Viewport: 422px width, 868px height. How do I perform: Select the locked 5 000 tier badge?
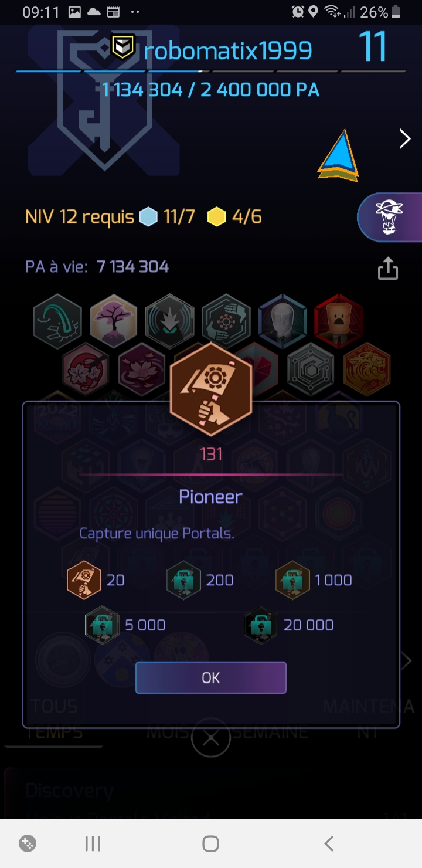(x=102, y=625)
